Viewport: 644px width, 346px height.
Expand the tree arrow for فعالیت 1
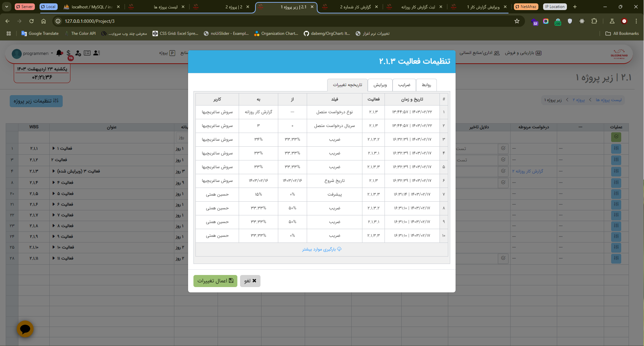point(54,148)
